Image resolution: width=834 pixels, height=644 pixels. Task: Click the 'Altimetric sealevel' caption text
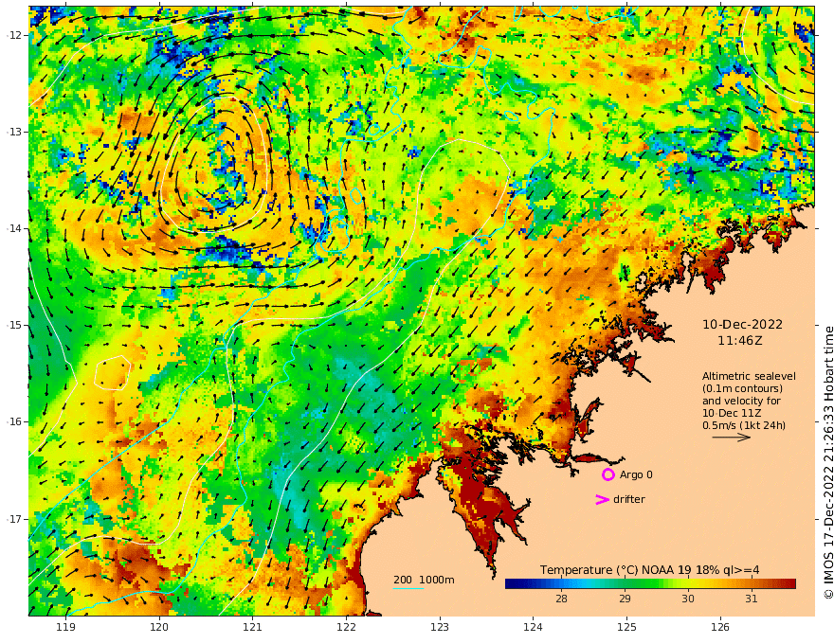coord(749,376)
